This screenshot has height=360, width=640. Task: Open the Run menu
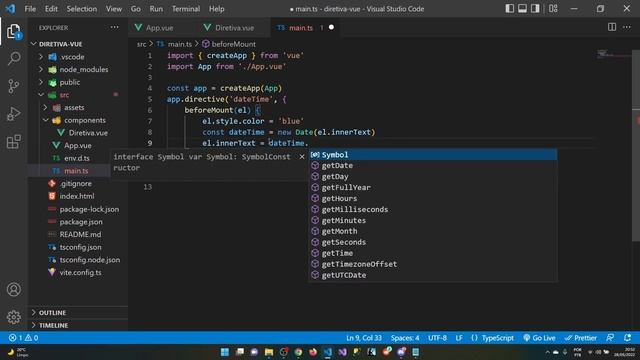pyautogui.click(x=156, y=9)
